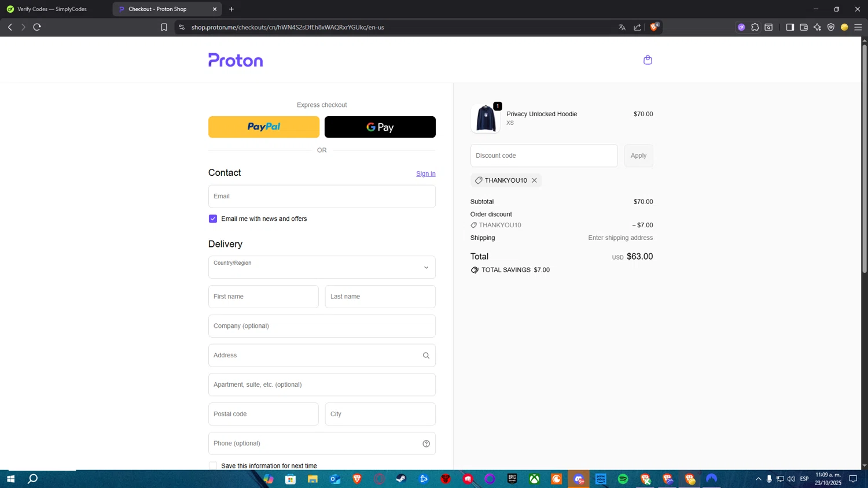Image resolution: width=868 pixels, height=488 pixels.
Task: Focus the First name field
Action: coord(263,297)
